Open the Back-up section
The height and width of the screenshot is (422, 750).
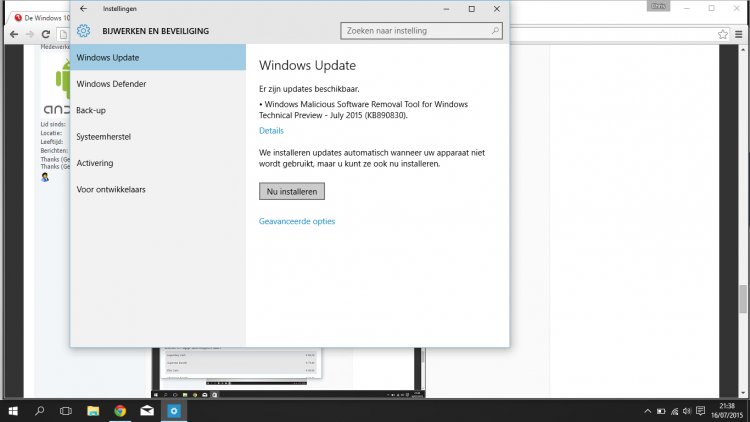tap(158, 110)
